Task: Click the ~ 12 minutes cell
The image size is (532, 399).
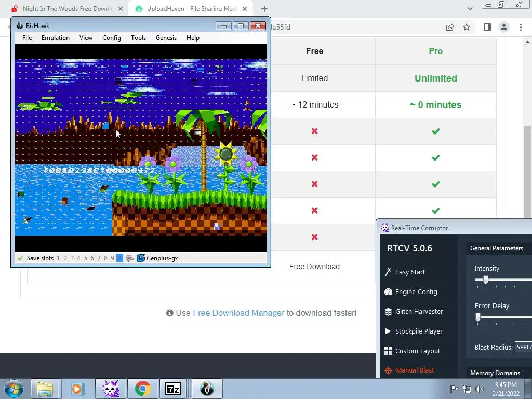Action: click(314, 104)
